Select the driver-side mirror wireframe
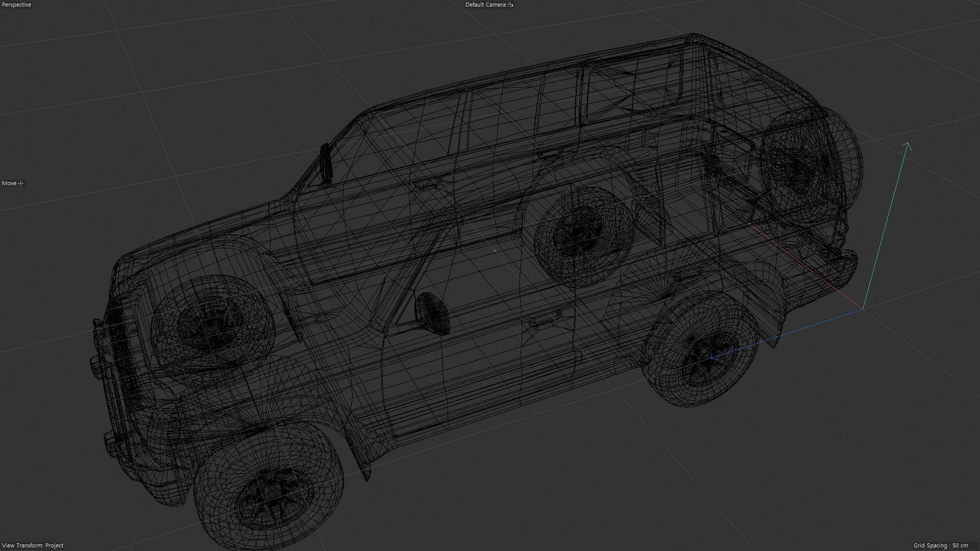 point(432,313)
